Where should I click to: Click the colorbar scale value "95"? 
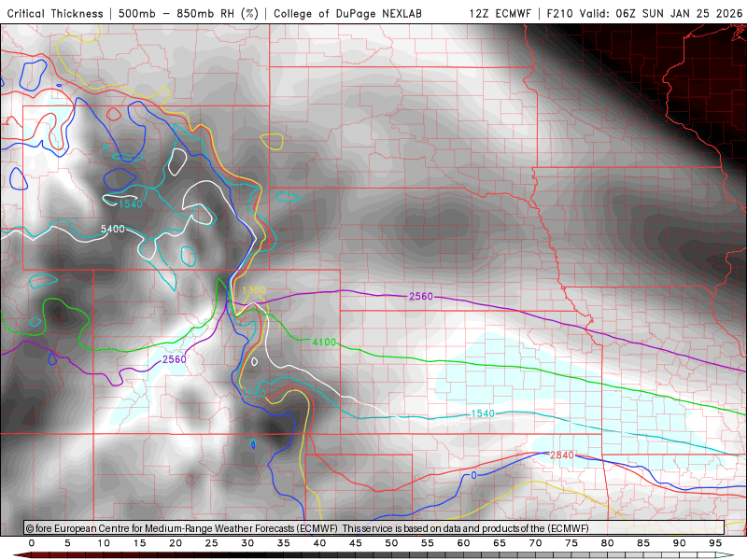pyautogui.click(x=715, y=543)
